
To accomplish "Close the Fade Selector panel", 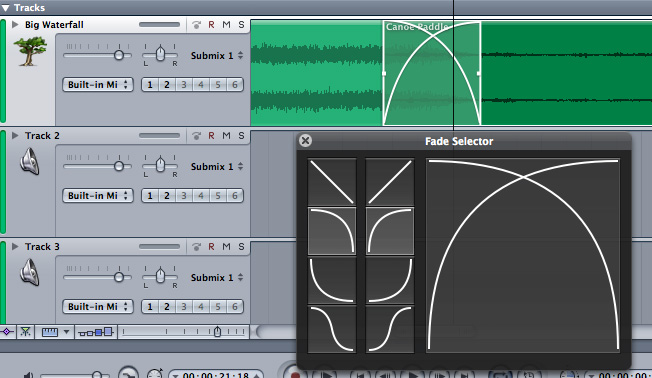I will point(305,141).
